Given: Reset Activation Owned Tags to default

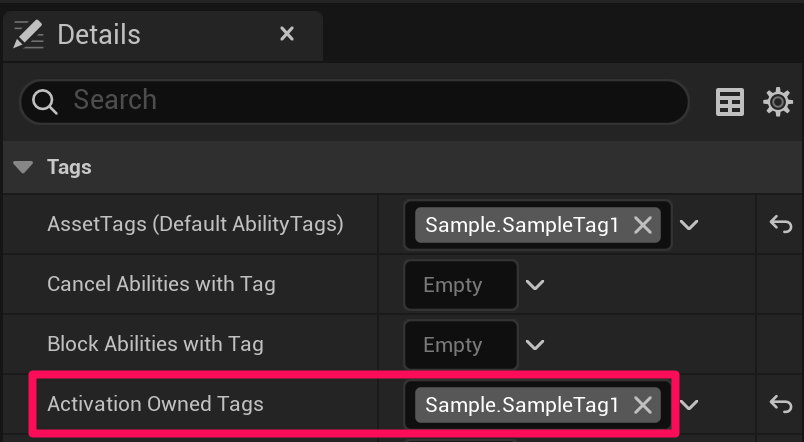Looking at the screenshot, I should (x=780, y=404).
